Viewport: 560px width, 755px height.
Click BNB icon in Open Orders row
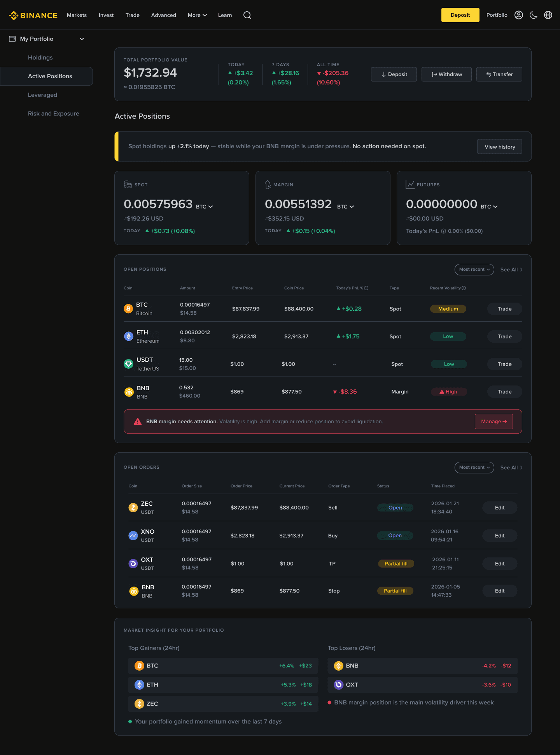(x=134, y=591)
